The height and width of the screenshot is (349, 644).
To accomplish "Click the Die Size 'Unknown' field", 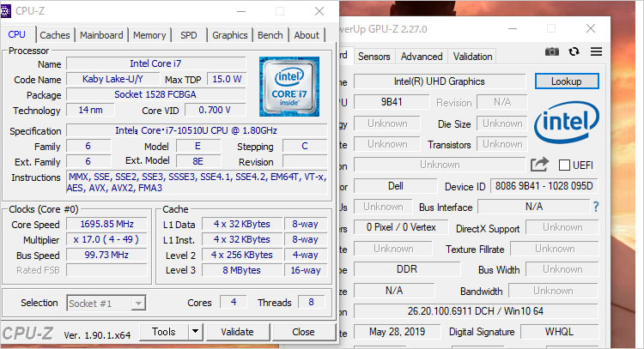I will pos(502,123).
